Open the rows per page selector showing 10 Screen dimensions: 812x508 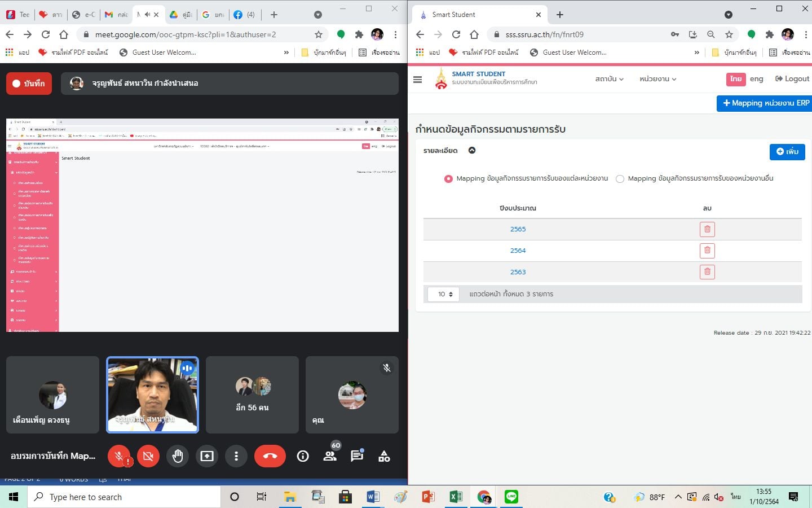444,294
